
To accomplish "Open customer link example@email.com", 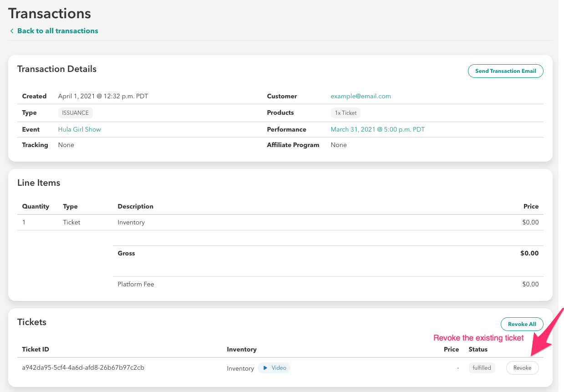I will tap(361, 96).
